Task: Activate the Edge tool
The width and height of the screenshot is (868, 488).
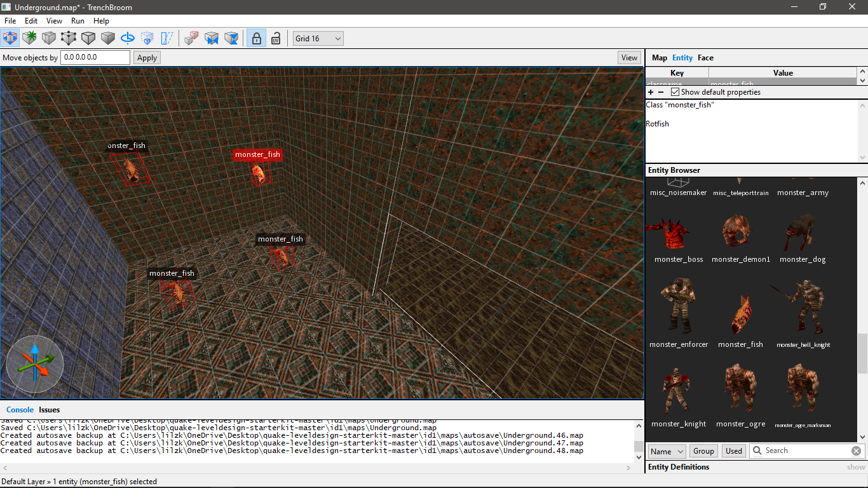Action: click(88, 38)
